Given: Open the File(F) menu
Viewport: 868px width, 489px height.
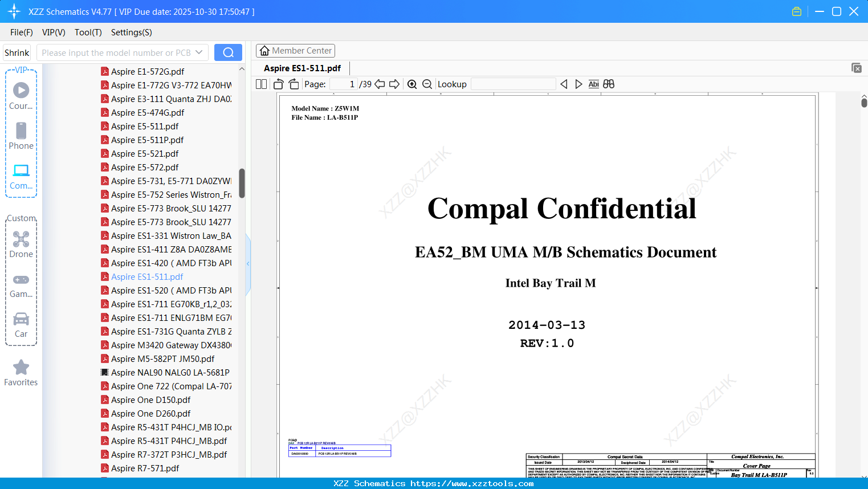Looking at the screenshot, I should tap(22, 32).
